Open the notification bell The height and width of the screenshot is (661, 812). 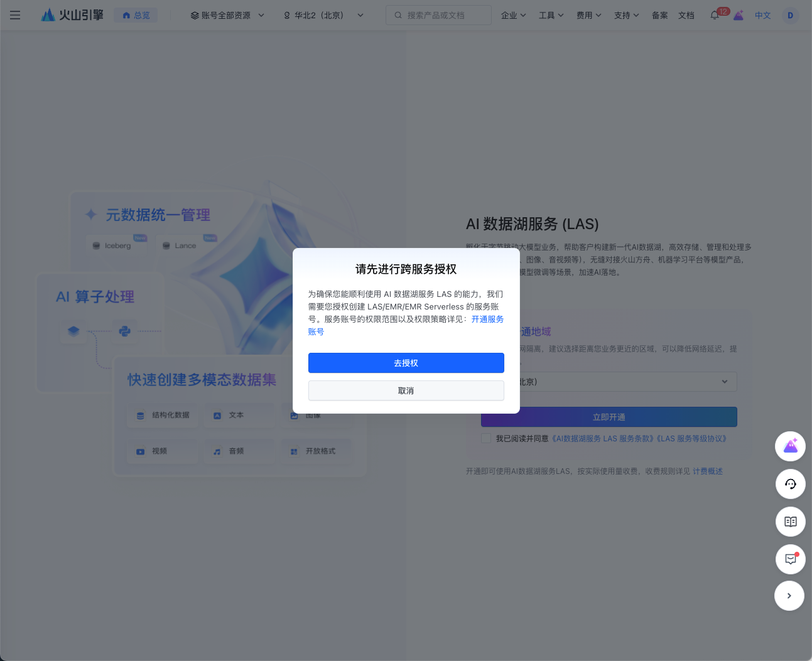pyautogui.click(x=715, y=15)
